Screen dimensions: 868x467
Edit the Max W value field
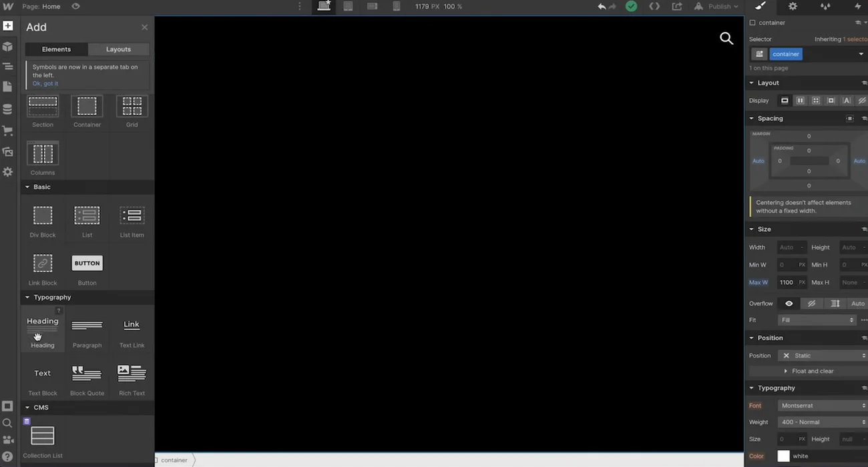coord(787,282)
